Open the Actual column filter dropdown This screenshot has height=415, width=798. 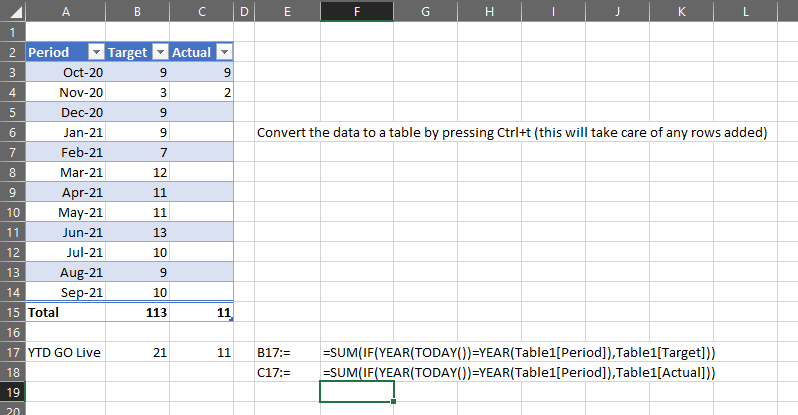click(224, 52)
